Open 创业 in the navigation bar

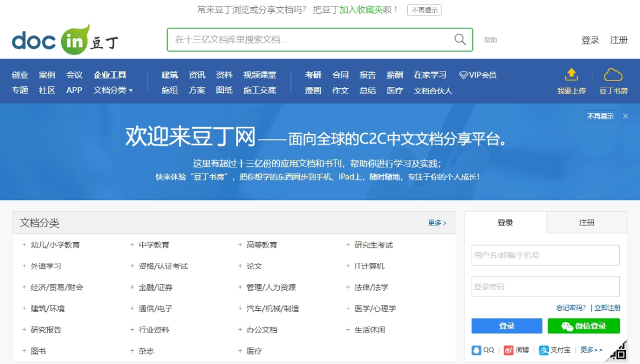pos(20,75)
